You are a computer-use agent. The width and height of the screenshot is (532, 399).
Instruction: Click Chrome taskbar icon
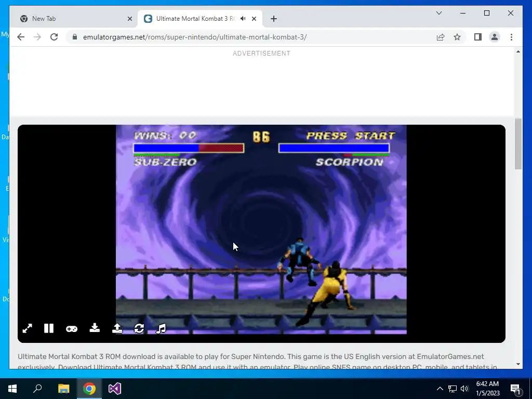point(89,389)
